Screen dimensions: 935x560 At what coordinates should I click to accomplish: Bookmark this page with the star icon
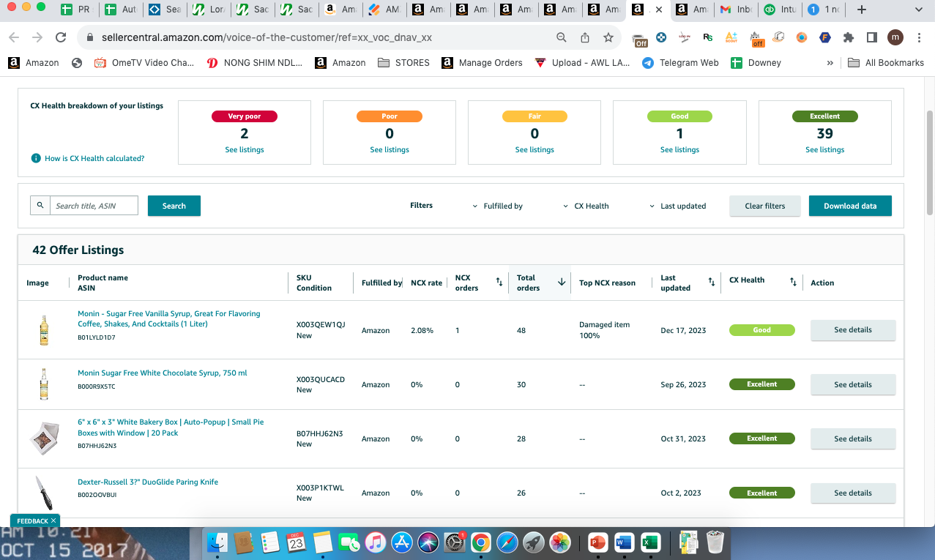pyautogui.click(x=608, y=37)
